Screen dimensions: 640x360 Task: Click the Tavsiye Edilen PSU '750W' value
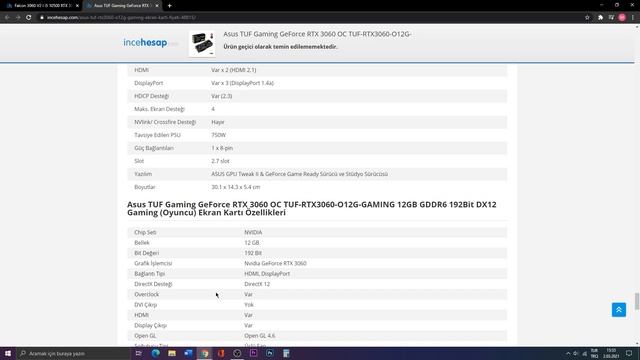218,135
